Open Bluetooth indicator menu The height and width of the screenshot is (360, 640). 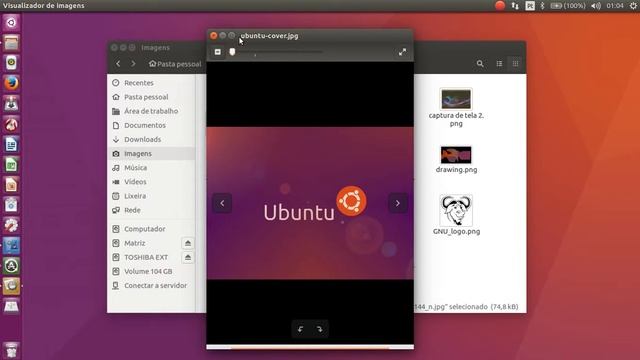point(542,5)
